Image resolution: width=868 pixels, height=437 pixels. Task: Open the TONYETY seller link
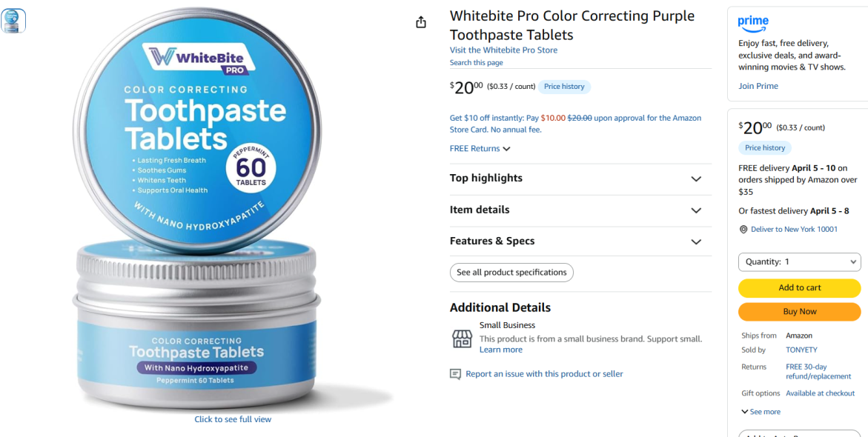click(801, 350)
